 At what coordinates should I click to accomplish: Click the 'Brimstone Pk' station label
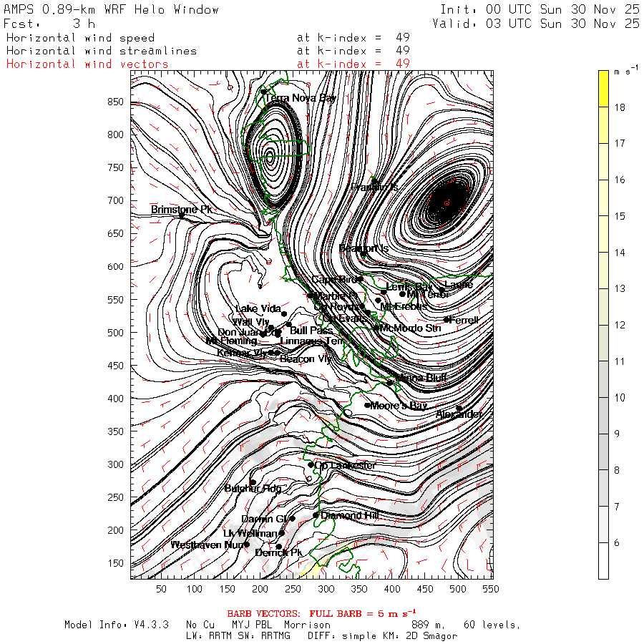[x=182, y=209]
